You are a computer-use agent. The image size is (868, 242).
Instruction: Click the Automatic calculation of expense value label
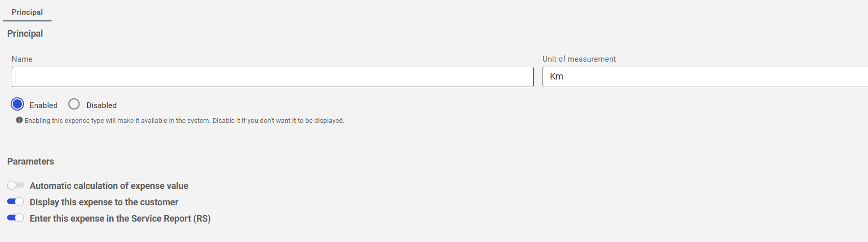click(x=109, y=186)
